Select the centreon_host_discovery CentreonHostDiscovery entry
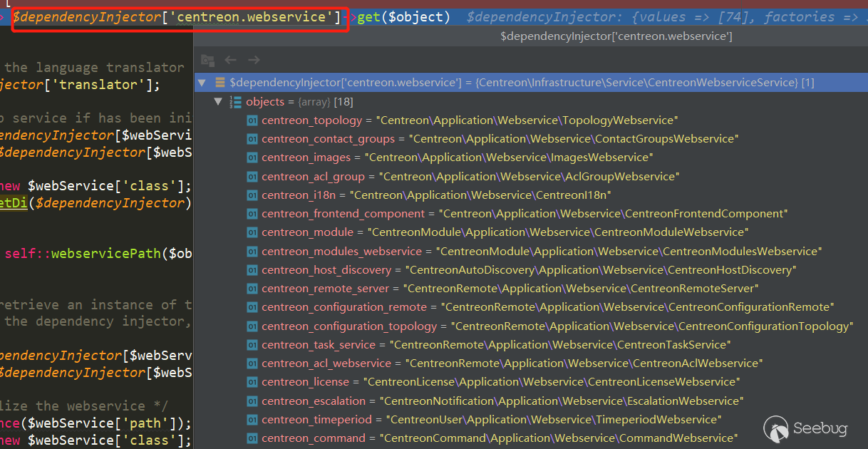The image size is (868, 449). click(x=529, y=270)
